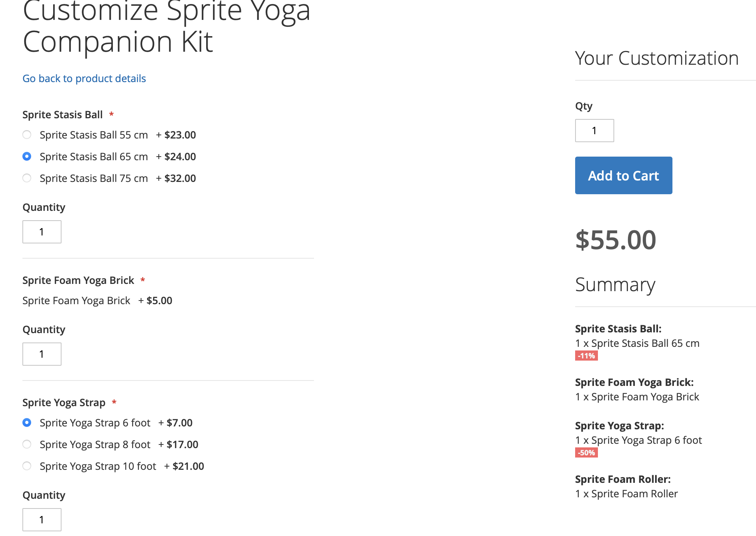Focus the Quantity field under Sprite Stasis Ball
The height and width of the screenshot is (536, 756).
[x=42, y=232]
